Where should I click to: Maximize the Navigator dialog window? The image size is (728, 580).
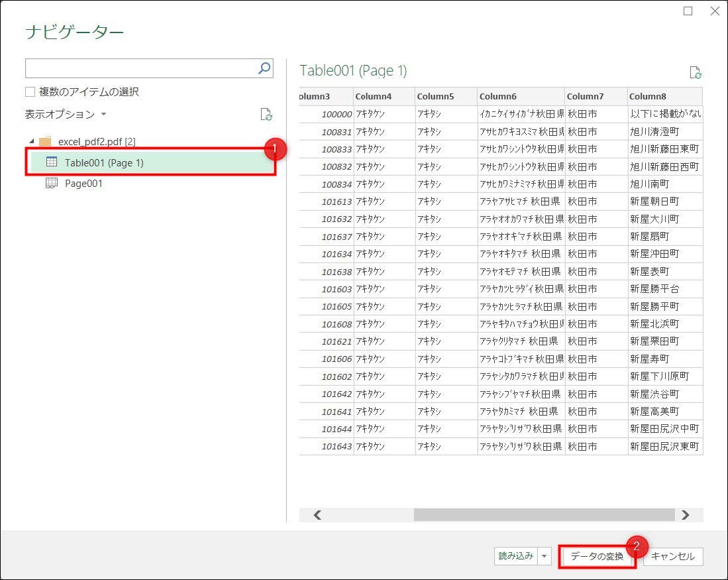click(688, 11)
